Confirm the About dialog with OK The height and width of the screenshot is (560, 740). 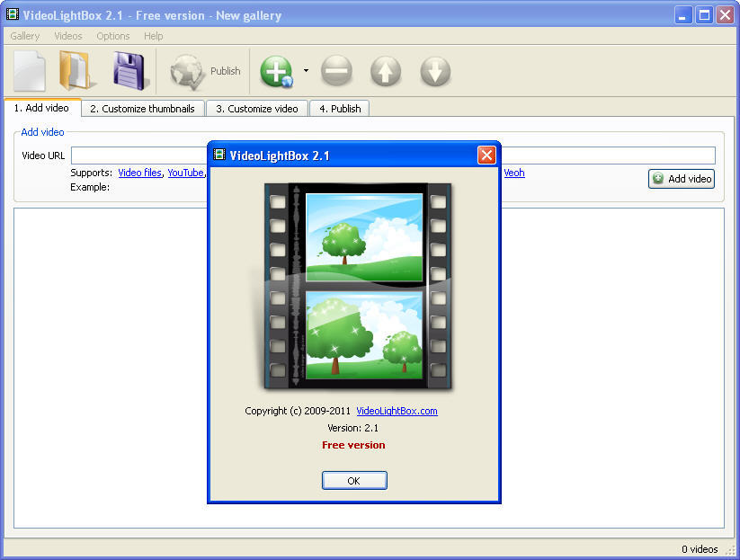[x=354, y=480]
